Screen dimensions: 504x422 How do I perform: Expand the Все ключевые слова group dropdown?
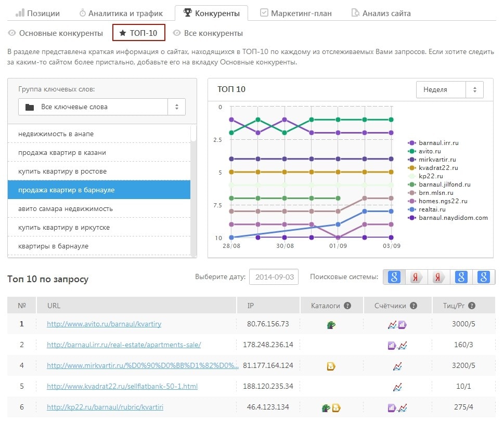101,107
